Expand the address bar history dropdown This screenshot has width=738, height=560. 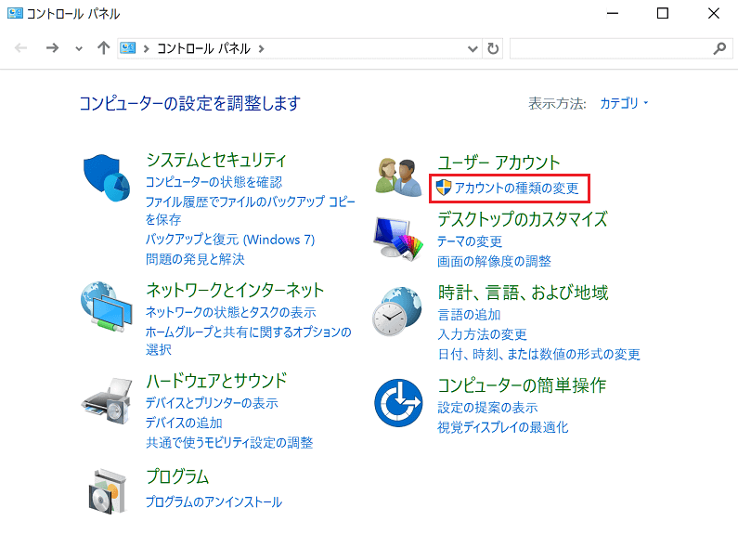pos(473,48)
